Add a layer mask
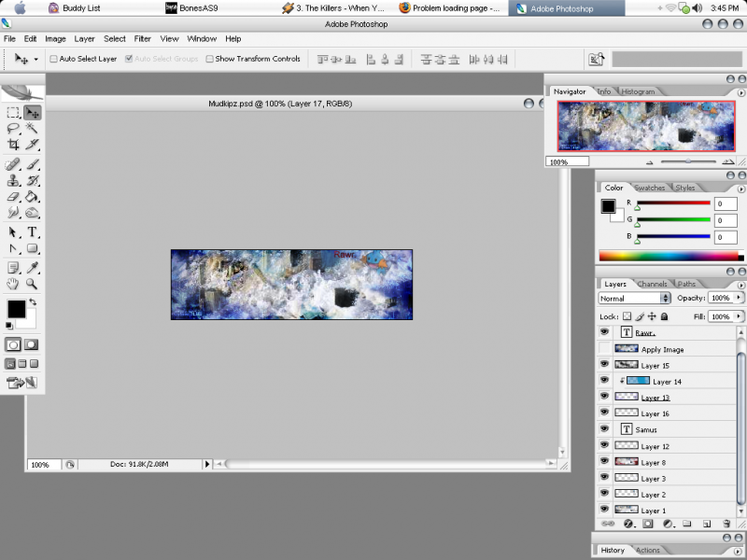Viewport: 747px width, 560px height. pos(647,524)
